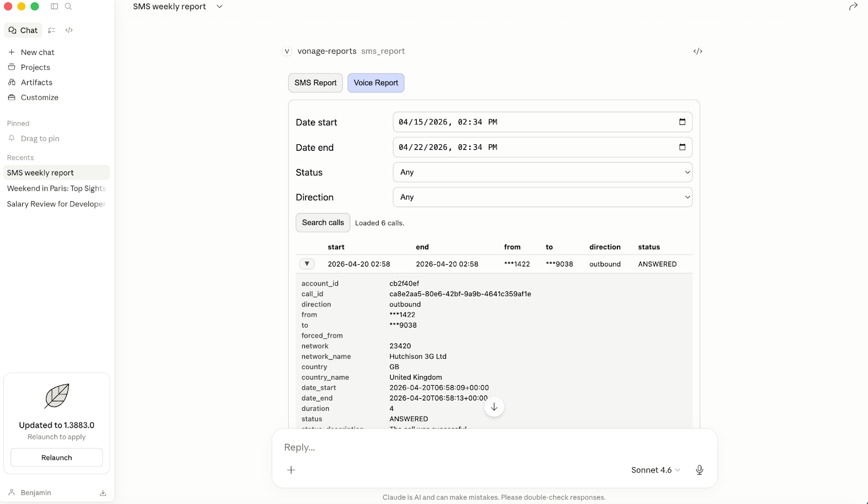Switch to SMS Report tab
Viewport: 868px width, 504px height.
pyautogui.click(x=315, y=83)
